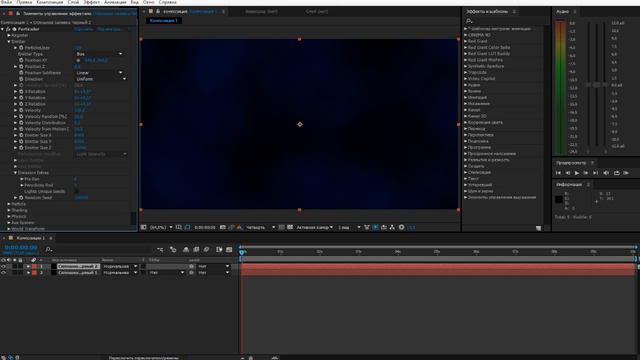Image resolution: width=640 pixels, height=360 pixels.
Task: Toggle pixel aspect ratio correction icon
Action: (x=367, y=227)
